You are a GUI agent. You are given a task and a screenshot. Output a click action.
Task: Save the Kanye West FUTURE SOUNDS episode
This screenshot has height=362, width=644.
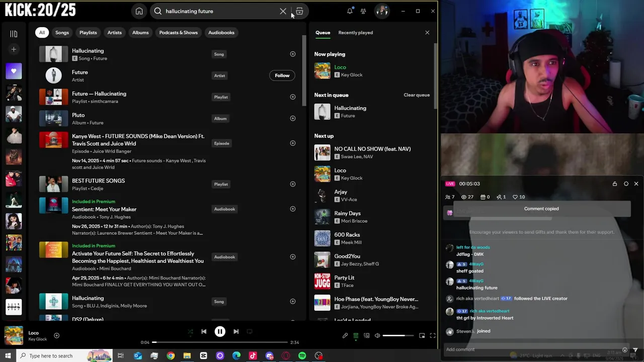(x=293, y=143)
